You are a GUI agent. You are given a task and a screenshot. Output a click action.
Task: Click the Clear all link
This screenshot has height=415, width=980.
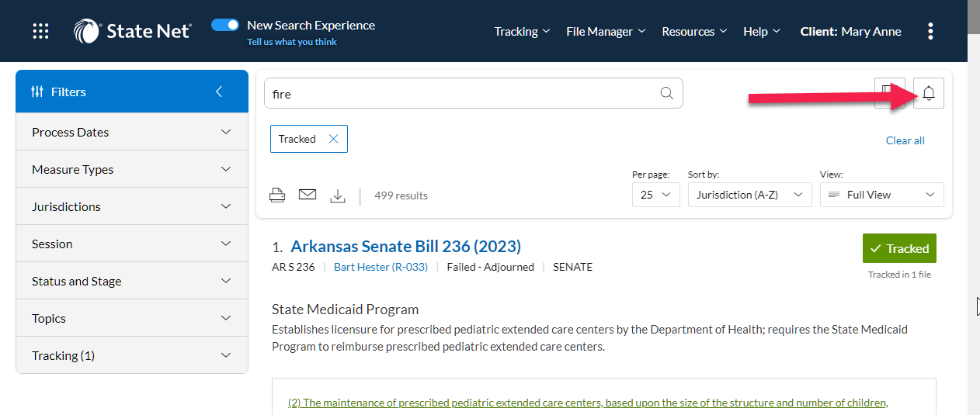click(905, 140)
